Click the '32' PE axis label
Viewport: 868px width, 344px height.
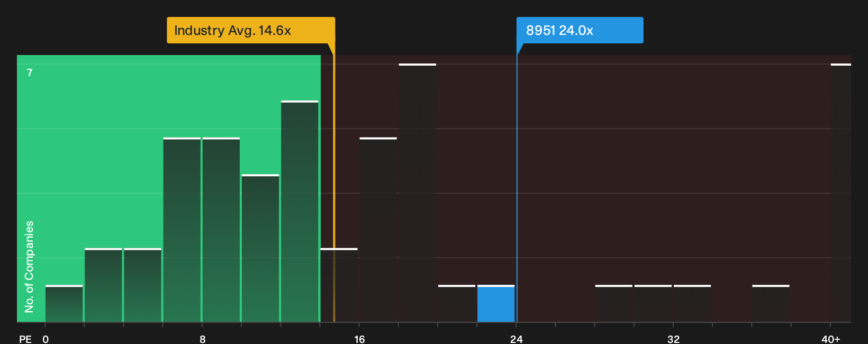pyautogui.click(x=673, y=339)
